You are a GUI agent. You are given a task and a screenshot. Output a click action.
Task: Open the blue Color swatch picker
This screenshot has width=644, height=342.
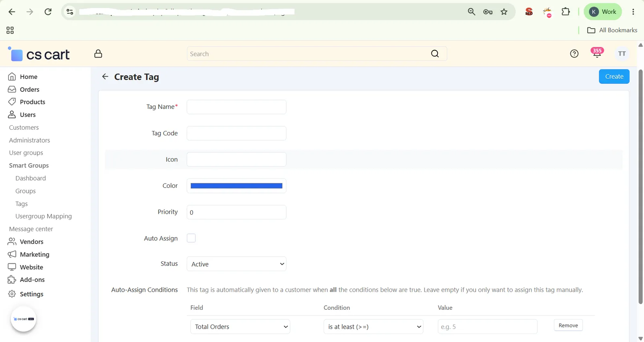(x=237, y=186)
